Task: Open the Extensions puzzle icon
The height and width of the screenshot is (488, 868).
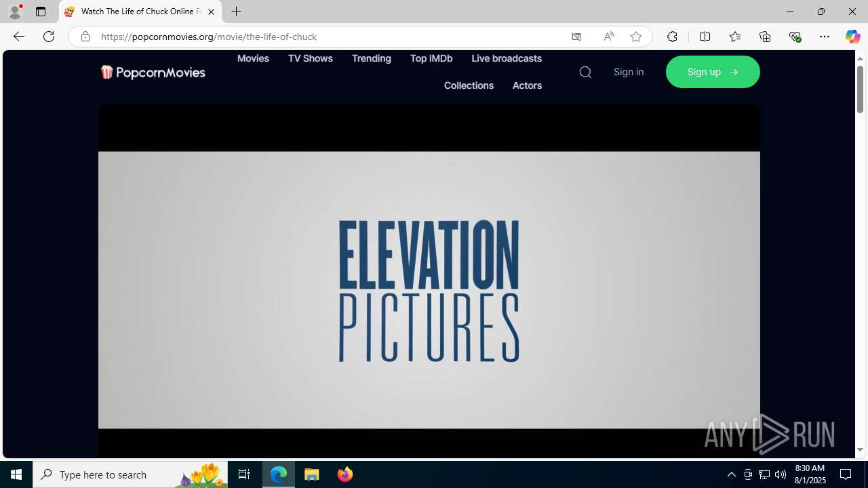Action: click(x=672, y=37)
